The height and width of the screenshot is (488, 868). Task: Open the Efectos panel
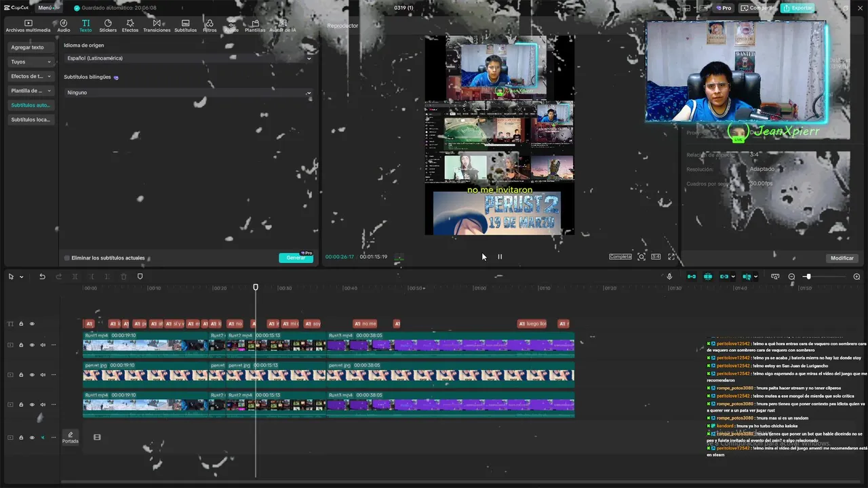(130, 26)
